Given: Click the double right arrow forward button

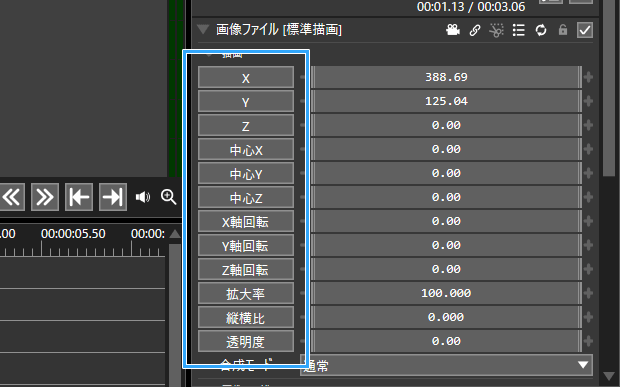Looking at the screenshot, I should click(45, 197).
